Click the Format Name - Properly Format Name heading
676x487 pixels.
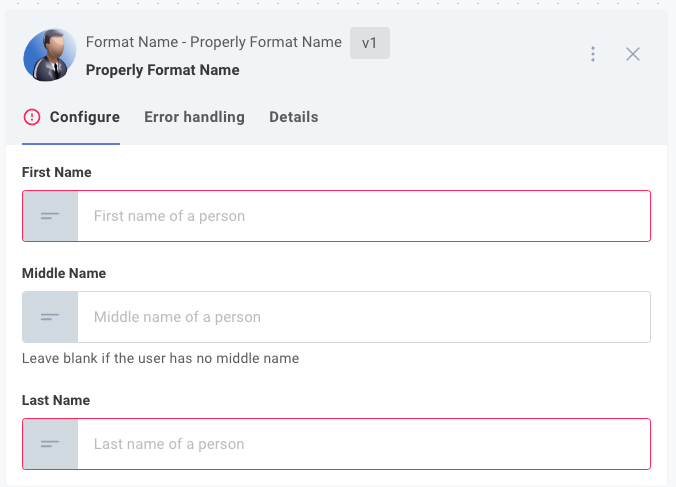[214, 42]
